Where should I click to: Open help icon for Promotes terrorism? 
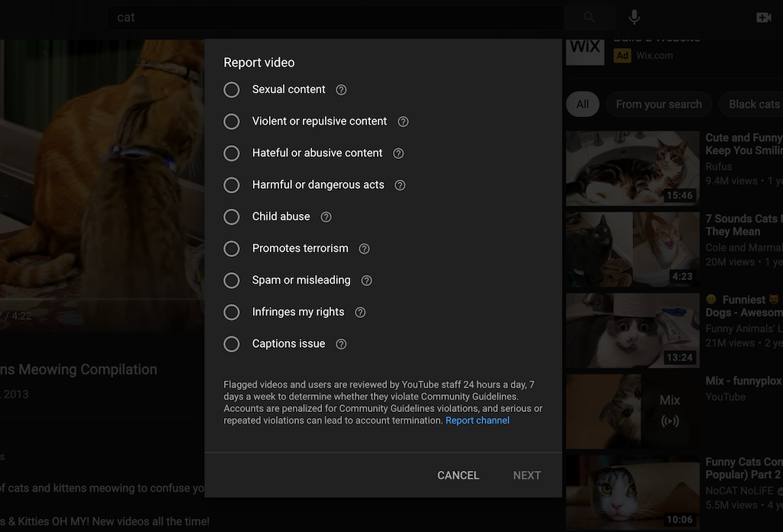pyautogui.click(x=365, y=248)
